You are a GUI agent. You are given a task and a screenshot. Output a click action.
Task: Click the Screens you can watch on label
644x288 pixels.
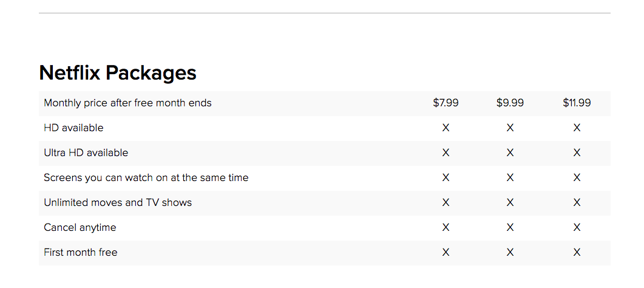coord(146,178)
